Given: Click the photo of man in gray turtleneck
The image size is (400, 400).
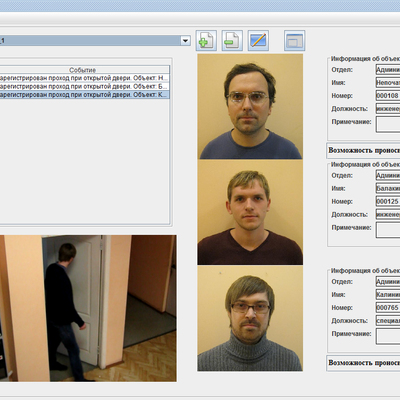Looking at the screenshot, I should pos(250,318).
